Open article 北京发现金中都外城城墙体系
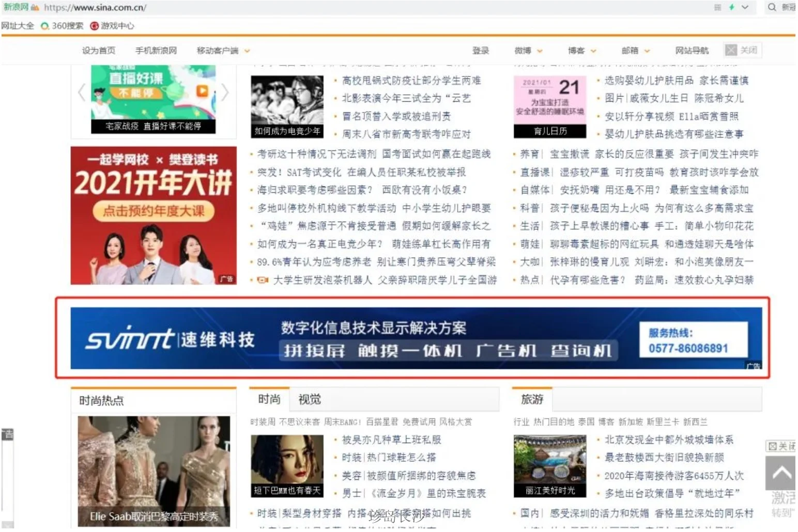The height and width of the screenshot is (532, 798). pyautogui.click(x=669, y=440)
